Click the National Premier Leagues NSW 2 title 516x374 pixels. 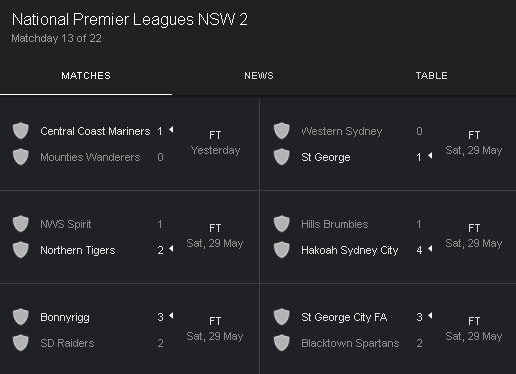130,20
